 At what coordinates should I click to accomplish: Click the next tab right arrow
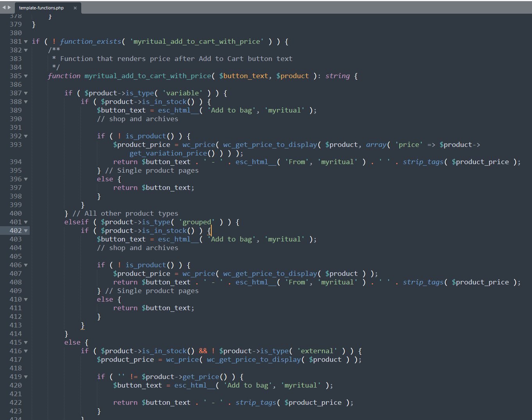point(9,7)
